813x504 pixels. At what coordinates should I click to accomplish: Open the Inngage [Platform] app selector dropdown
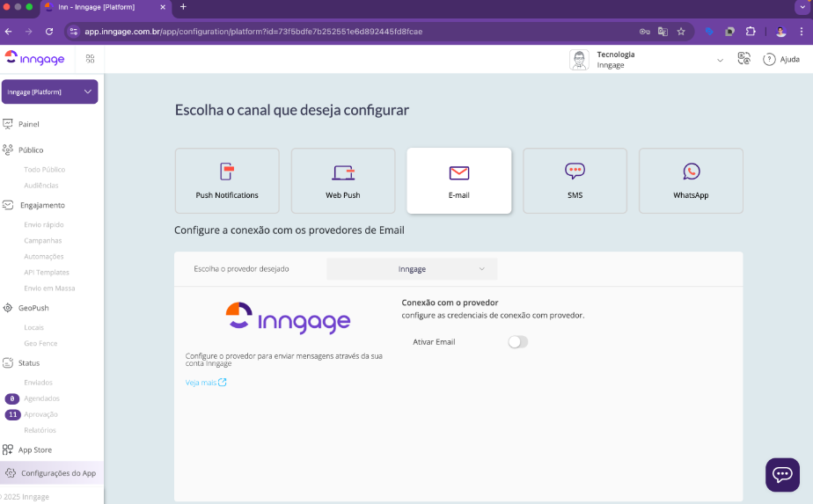[50, 91]
